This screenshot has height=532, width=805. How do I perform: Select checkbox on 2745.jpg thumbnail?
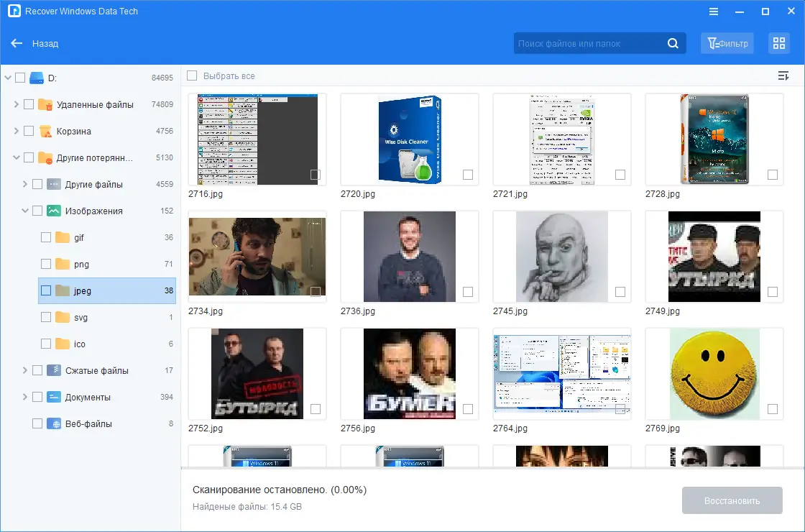tap(620, 292)
